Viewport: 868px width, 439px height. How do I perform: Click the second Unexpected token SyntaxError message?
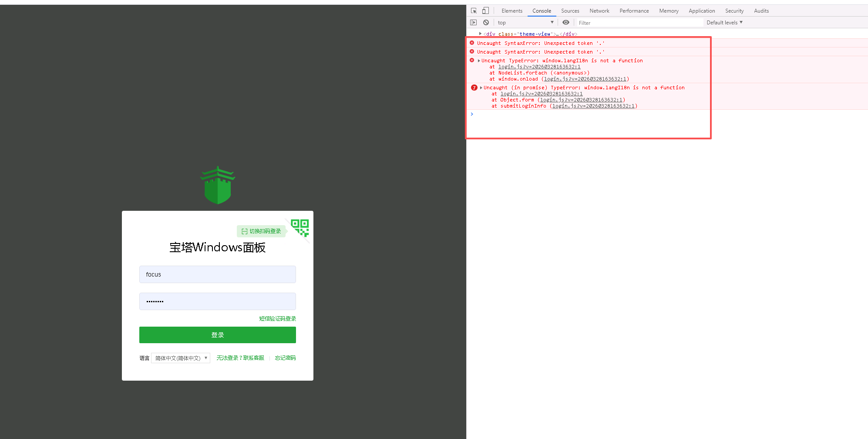click(541, 52)
